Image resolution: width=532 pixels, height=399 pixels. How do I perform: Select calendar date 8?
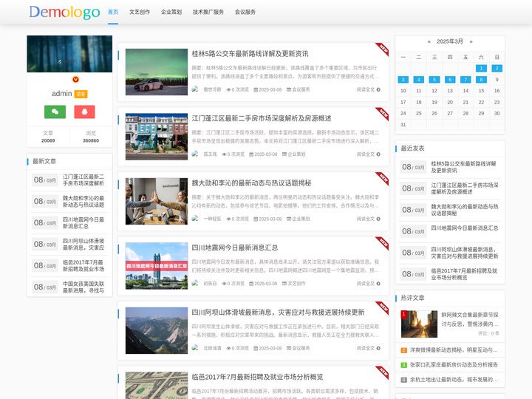(481, 79)
